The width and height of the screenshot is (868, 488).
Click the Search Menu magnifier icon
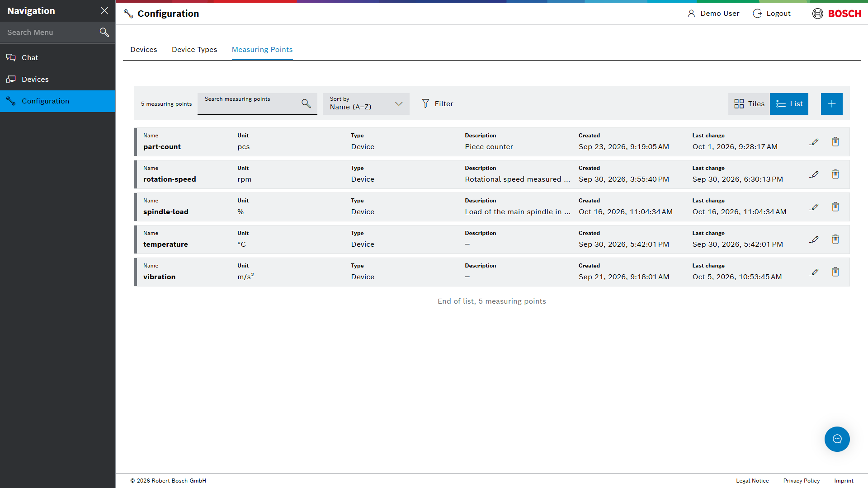tap(104, 33)
